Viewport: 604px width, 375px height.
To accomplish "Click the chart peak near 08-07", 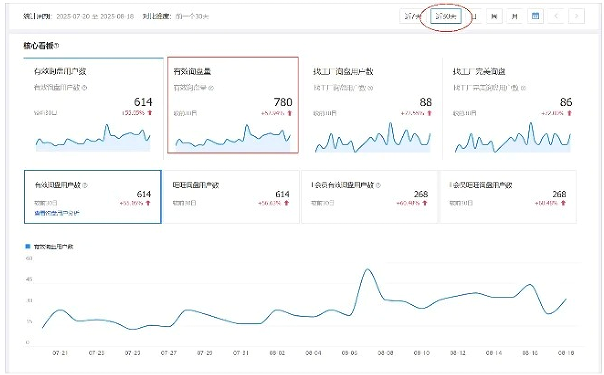I will [367, 269].
